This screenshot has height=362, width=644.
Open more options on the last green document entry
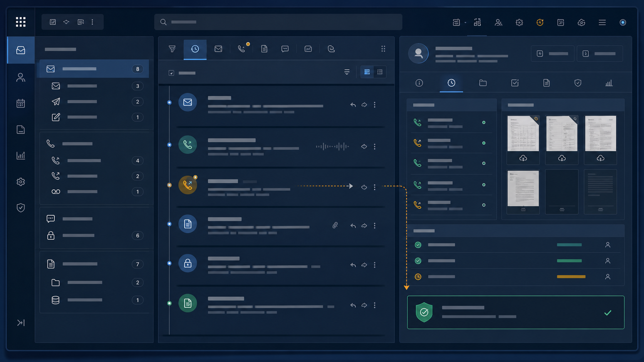(x=375, y=305)
